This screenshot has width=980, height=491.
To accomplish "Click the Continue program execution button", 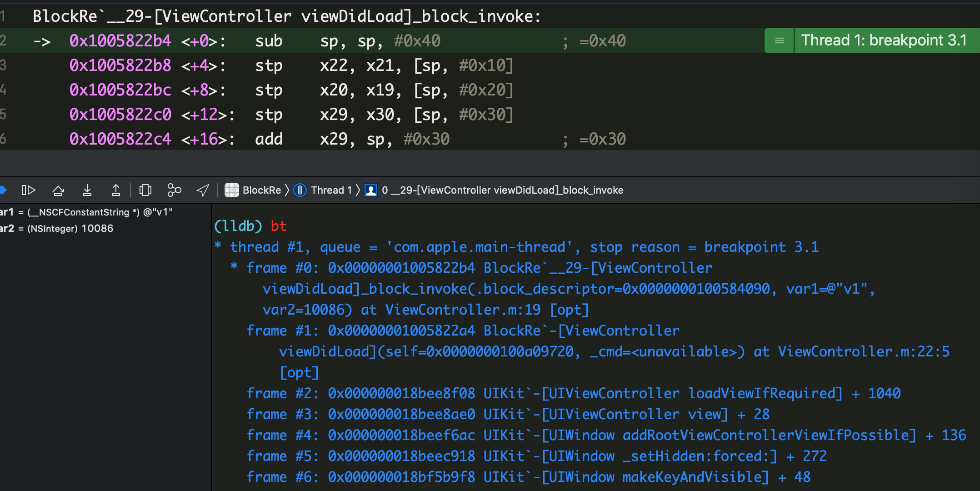I will (29, 190).
